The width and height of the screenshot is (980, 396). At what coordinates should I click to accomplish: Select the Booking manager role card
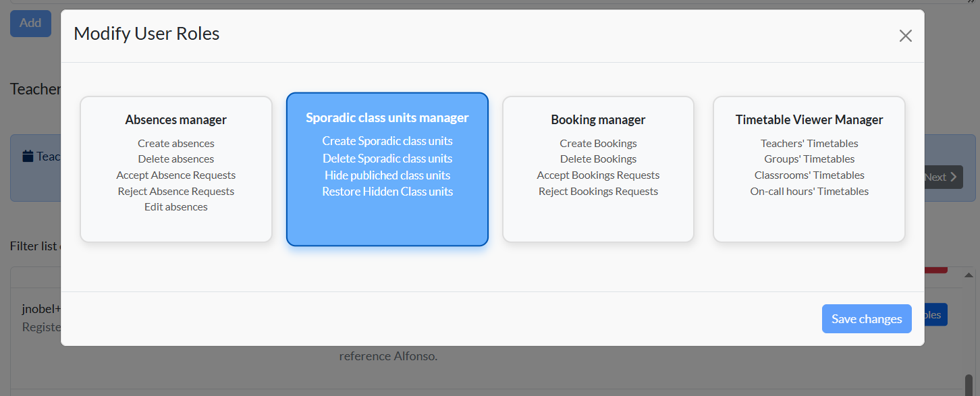click(598, 169)
